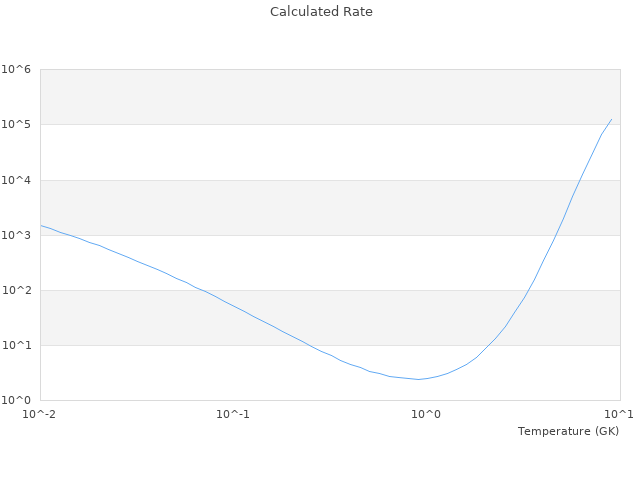Click the curve's lowest point near 10^0 temperature
The image size is (640, 480).
tap(418, 379)
